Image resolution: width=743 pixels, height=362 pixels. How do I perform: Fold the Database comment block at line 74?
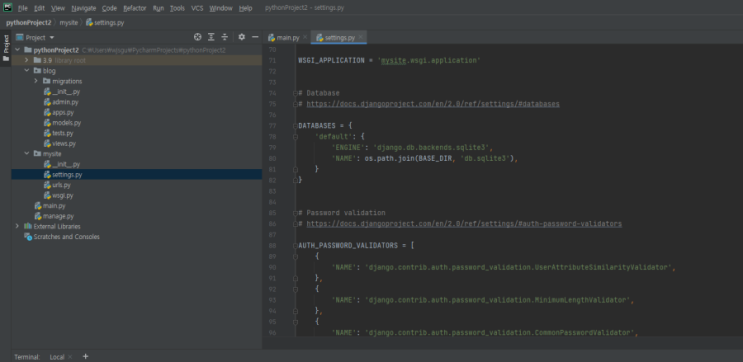pyautogui.click(x=295, y=93)
